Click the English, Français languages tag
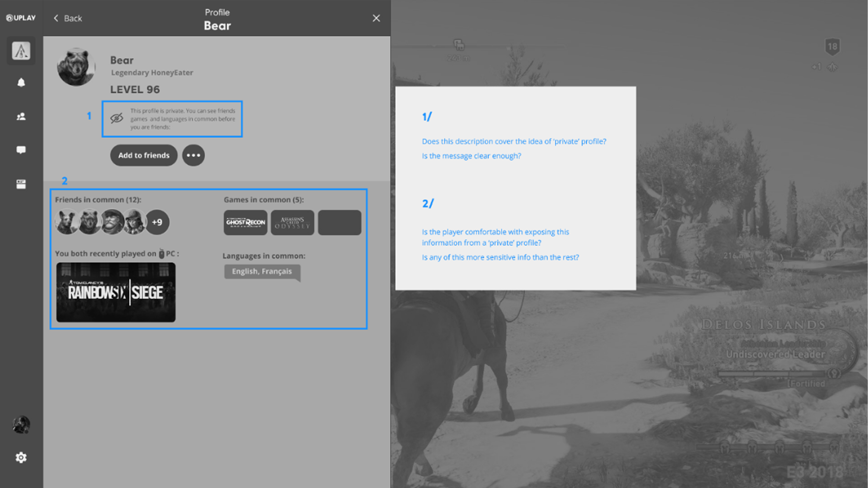The height and width of the screenshot is (488, 868). pyautogui.click(x=262, y=272)
